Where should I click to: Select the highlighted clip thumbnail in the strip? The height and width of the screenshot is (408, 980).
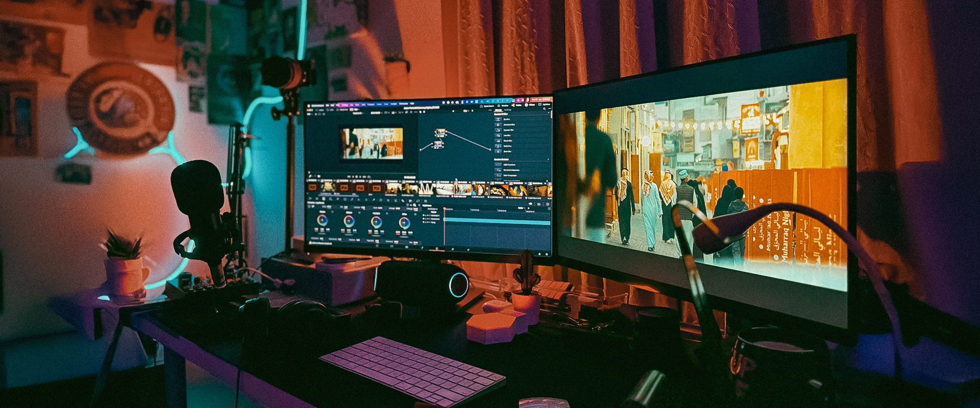(463, 189)
